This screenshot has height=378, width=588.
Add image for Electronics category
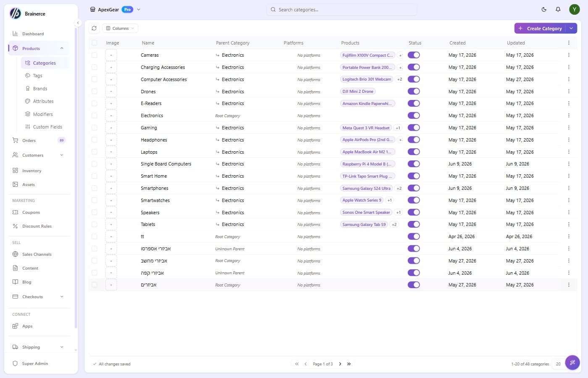click(111, 115)
